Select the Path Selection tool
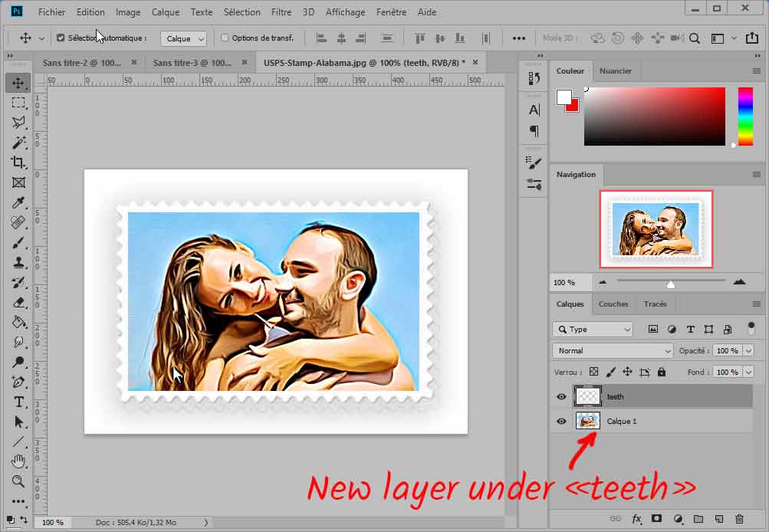Image resolution: width=769 pixels, height=532 pixels. tap(18, 422)
